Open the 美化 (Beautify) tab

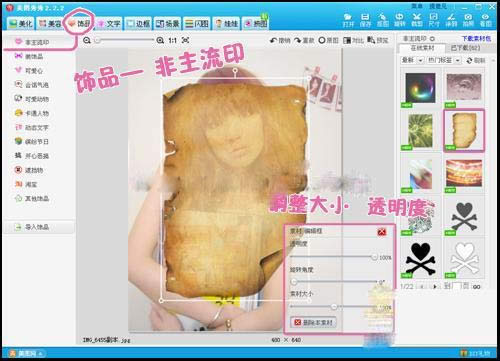[x=21, y=24]
